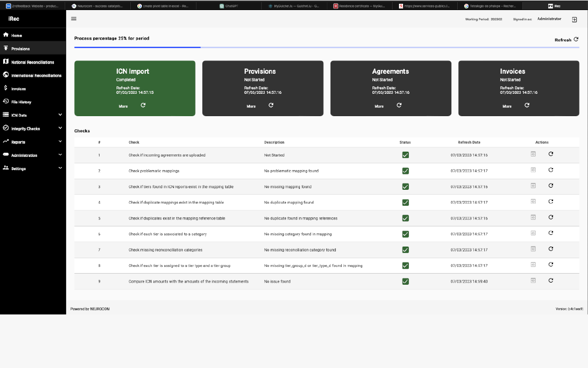The image size is (588, 368).
Task: Refresh the Provisions card
Action: coord(271,105)
